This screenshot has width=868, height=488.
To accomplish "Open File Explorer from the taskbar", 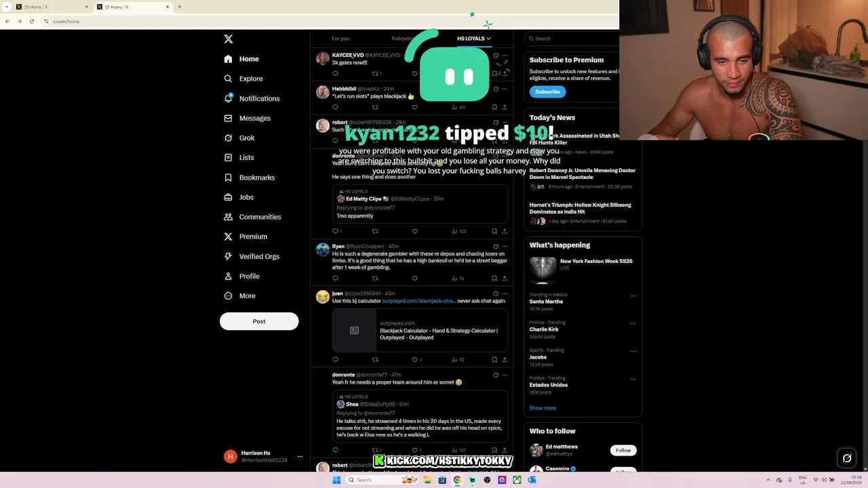I will [x=427, y=480].
